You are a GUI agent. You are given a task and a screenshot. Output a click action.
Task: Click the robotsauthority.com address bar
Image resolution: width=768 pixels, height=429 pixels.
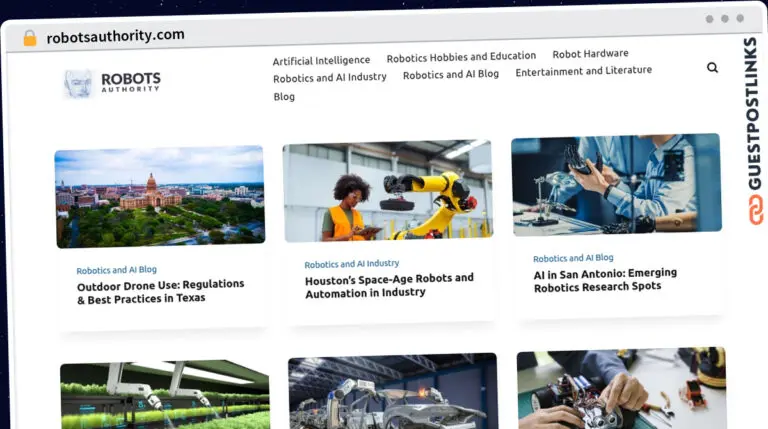[116, 36]
